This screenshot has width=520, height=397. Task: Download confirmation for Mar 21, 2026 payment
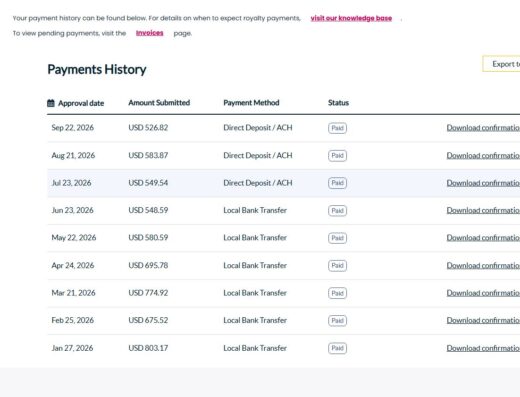[483, 293]
